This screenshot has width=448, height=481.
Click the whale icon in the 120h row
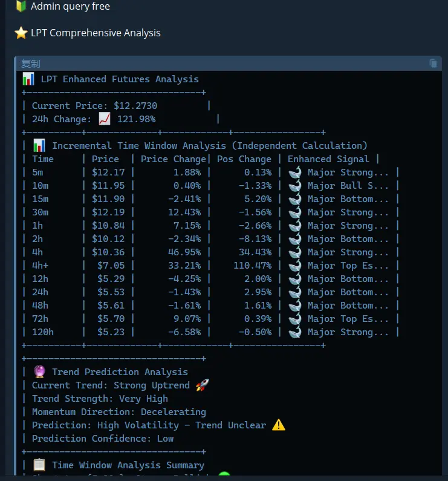tap(295, 332)
